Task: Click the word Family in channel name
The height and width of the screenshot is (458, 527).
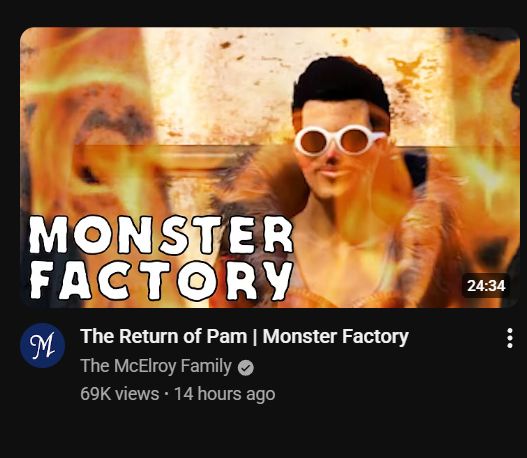Action: 206,366
